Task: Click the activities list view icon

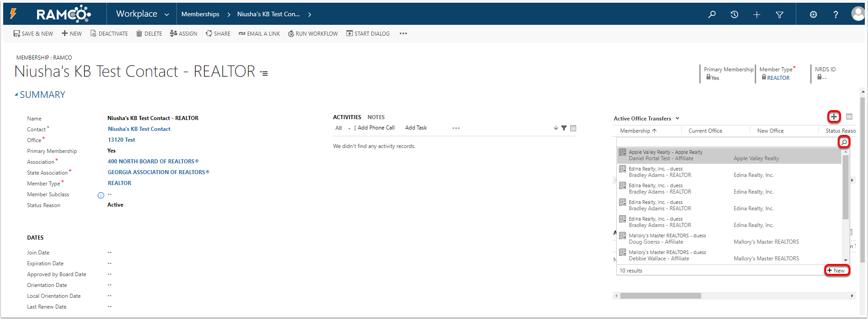Action: pyautogui.click(x=573, y=128)
